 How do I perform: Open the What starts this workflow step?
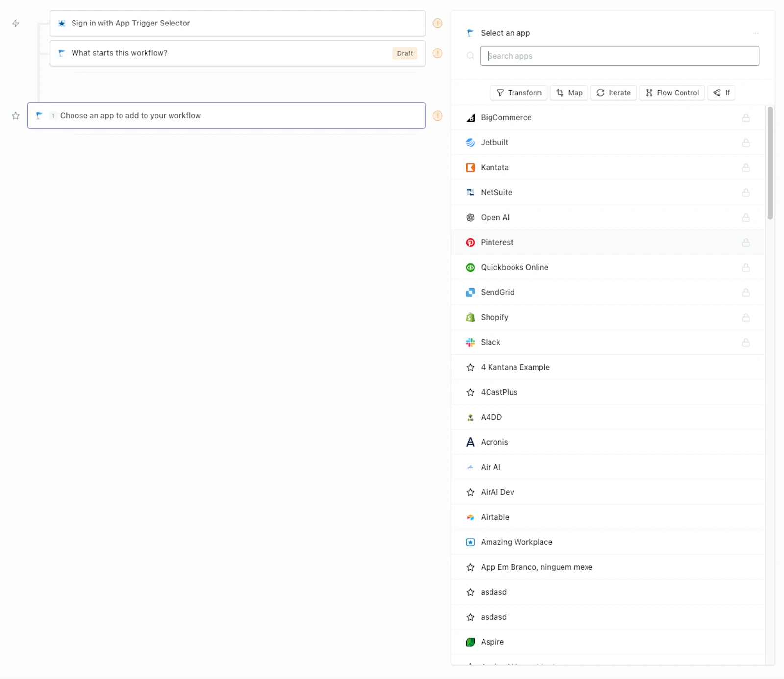pos(238,53)
